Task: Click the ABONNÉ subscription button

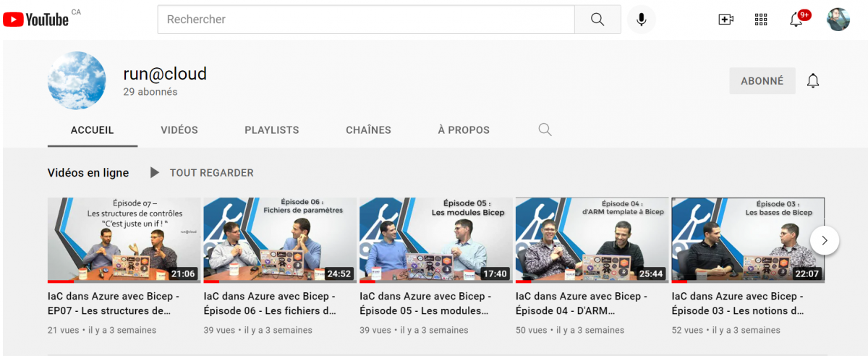Action: (762, 81)
